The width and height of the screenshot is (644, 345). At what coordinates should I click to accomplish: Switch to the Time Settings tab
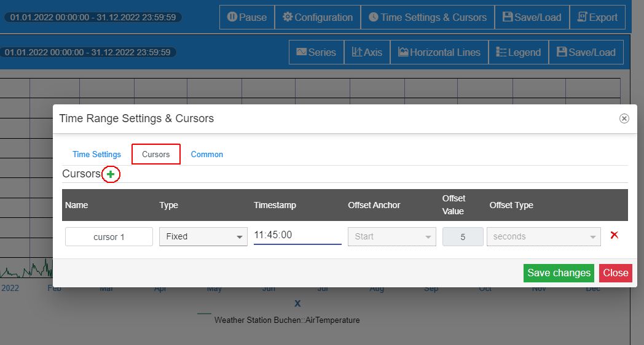pyautogui.click(x=96, y=154)
